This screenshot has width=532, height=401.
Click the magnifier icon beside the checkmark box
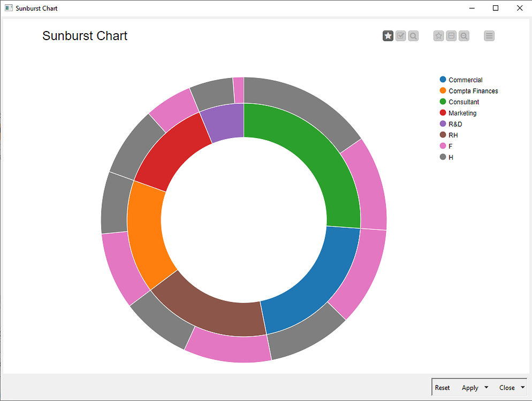pos(413,36)
